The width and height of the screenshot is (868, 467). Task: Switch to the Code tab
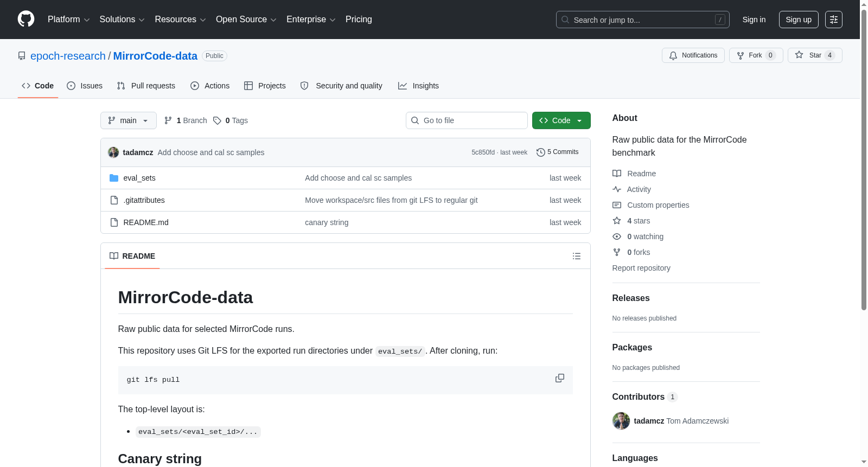38,86
